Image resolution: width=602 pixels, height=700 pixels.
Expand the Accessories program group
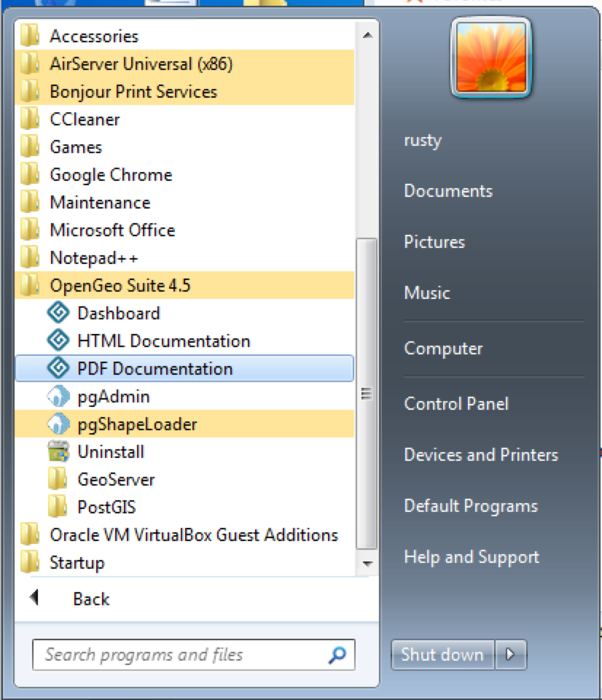[x=184, y=36]
